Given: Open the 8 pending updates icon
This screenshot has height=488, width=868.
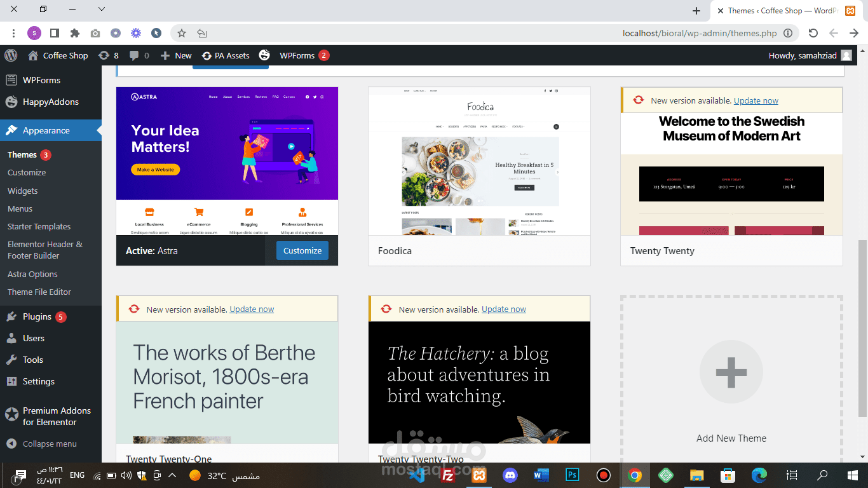Looking at the screenshot, I should (x=109, y=55).
